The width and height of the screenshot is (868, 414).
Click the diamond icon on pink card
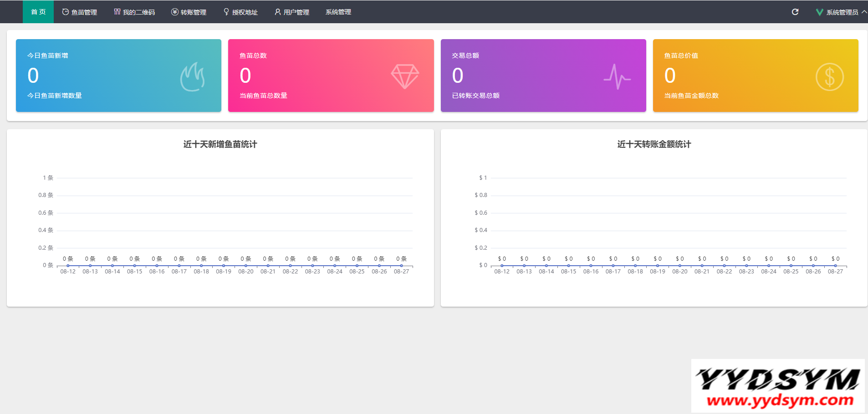coord(404,76)
